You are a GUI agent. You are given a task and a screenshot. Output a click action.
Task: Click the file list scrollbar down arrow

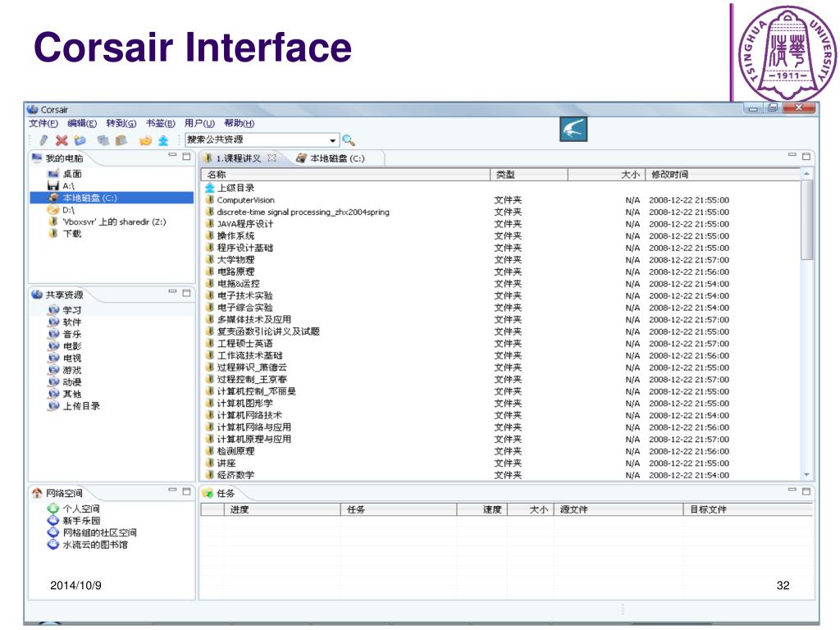807,475
